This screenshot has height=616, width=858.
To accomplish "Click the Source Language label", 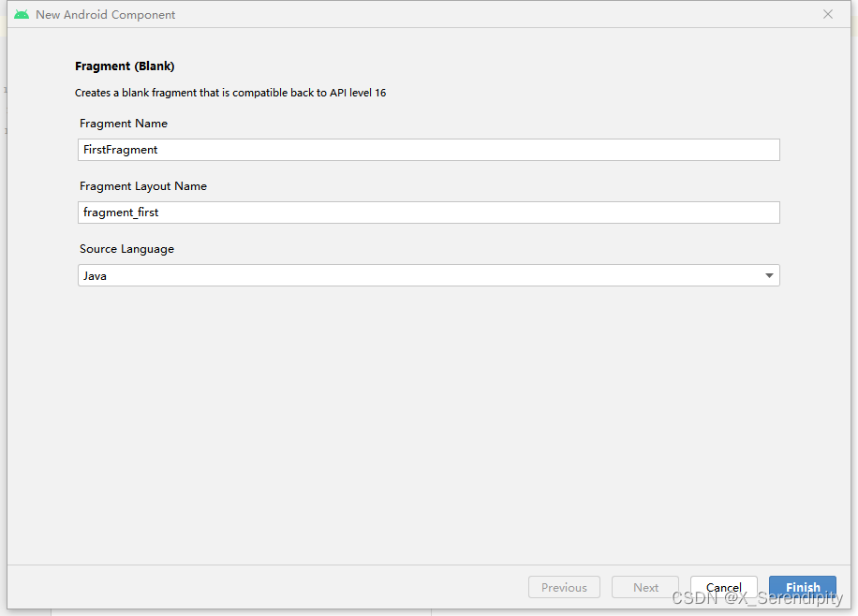I will point(127,249).
